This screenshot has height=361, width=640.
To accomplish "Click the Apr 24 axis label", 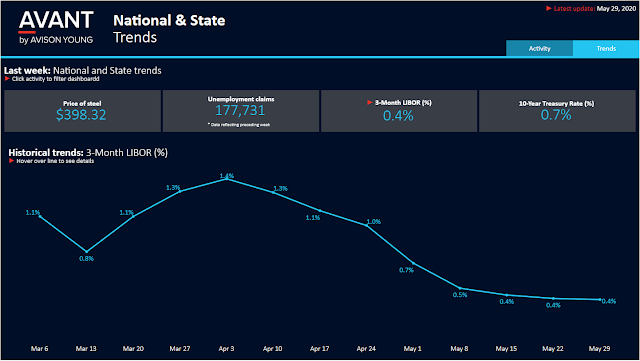I will click(x=366, y=348).
